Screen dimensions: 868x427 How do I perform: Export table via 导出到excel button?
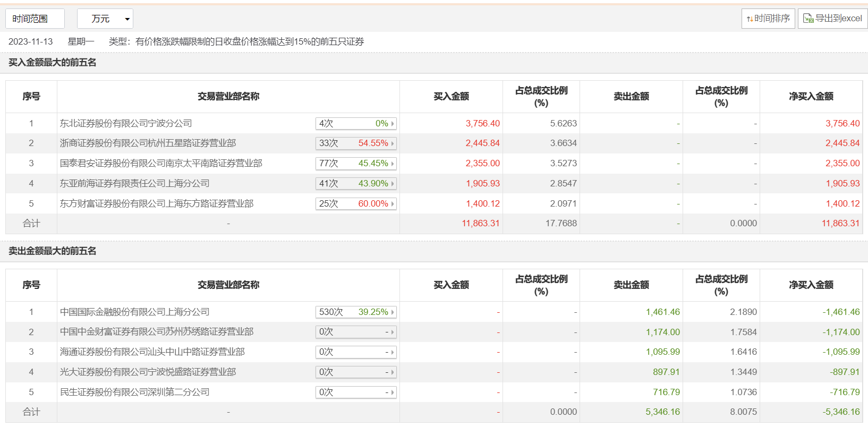pyautogui.click(x=832, y=19)
